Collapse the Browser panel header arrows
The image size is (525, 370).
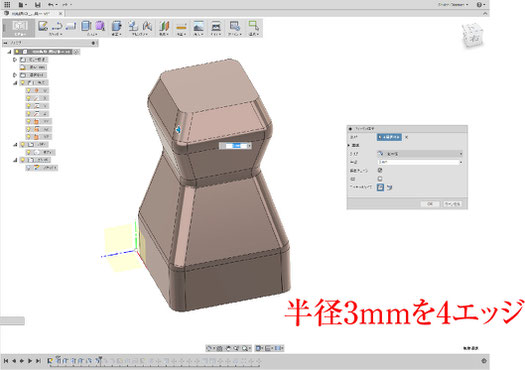click(6, 43)
